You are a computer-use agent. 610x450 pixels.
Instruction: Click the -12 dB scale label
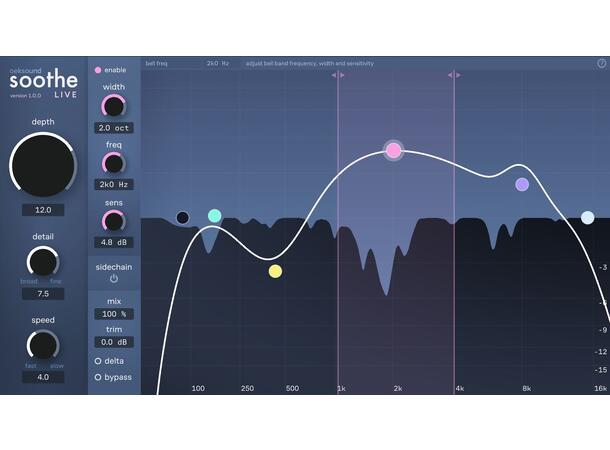(601, 352)
